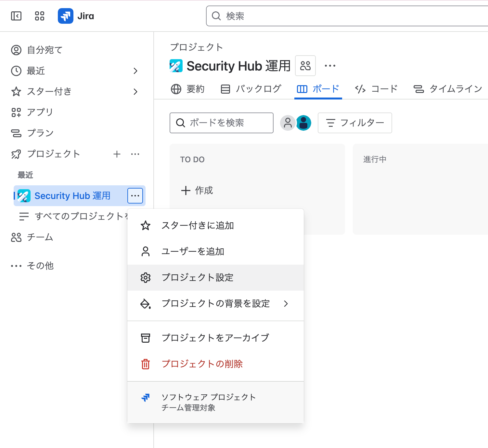
Task: Click the Security Hub 運用 project avatar icon
Action: click(176, 66)
